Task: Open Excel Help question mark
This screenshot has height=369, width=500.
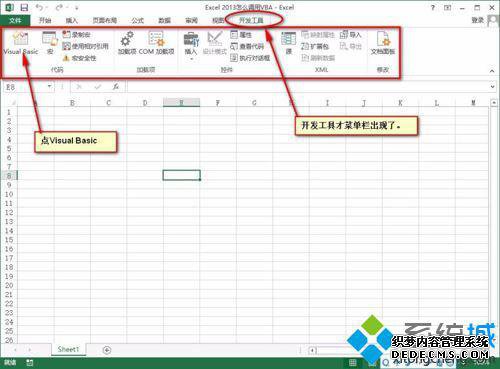Action: point(433,7)
